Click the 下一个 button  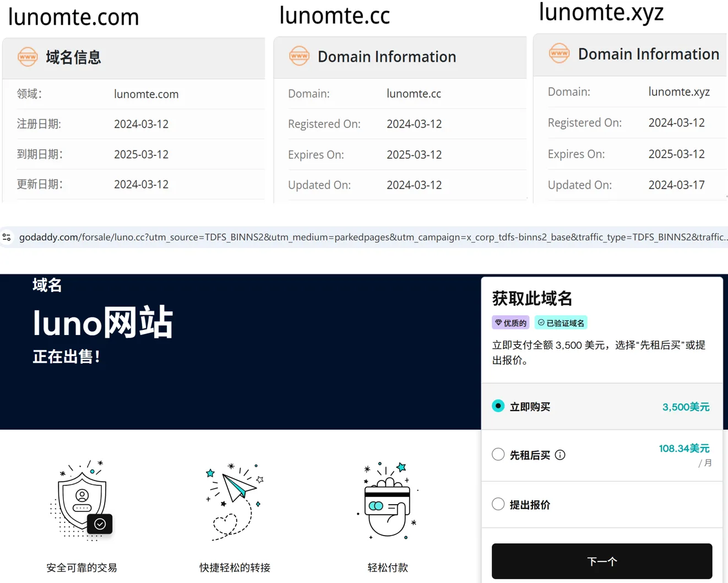[602, 561]
